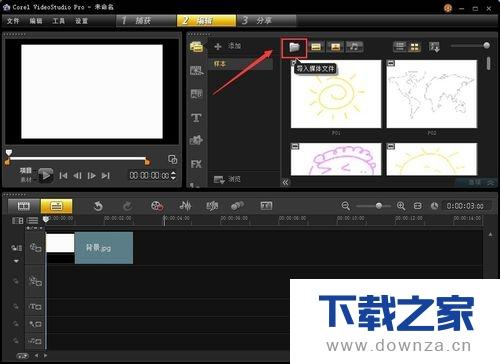Switch to step 2 Edit tab

pos(206,21)
